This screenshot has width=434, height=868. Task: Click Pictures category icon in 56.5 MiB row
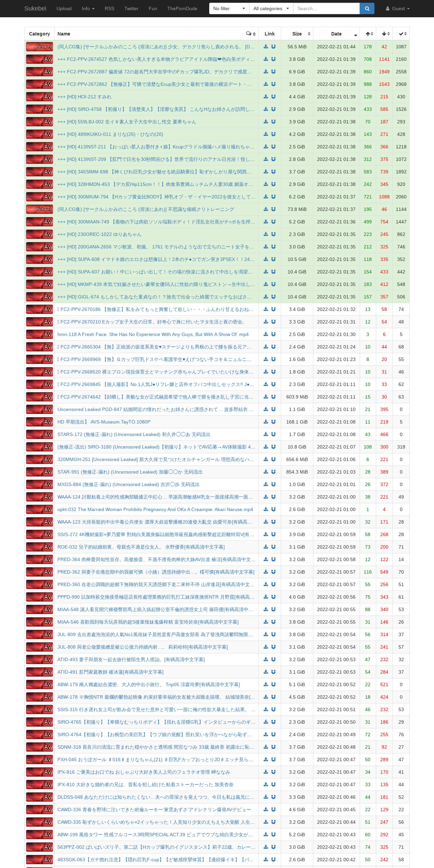(x=40, y=47)
